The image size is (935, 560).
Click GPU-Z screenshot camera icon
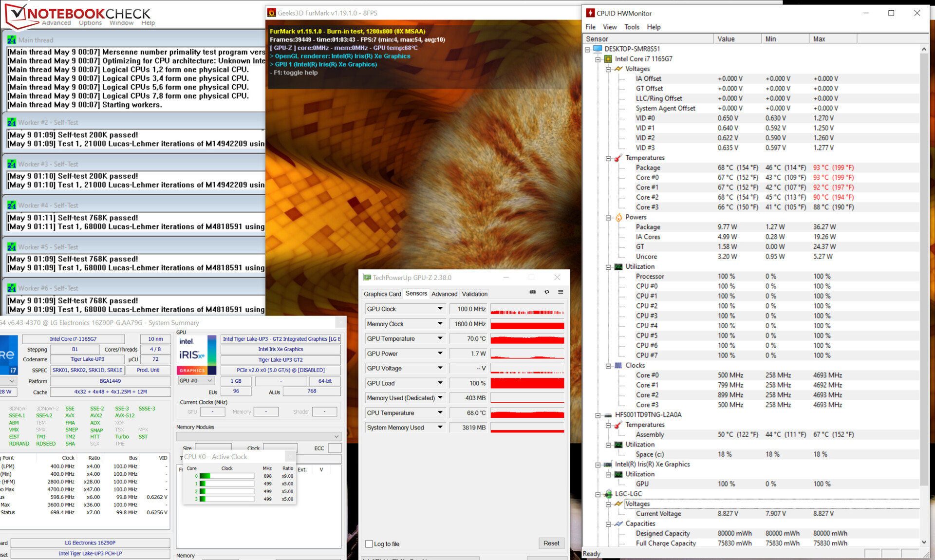[x=533, y=292]
